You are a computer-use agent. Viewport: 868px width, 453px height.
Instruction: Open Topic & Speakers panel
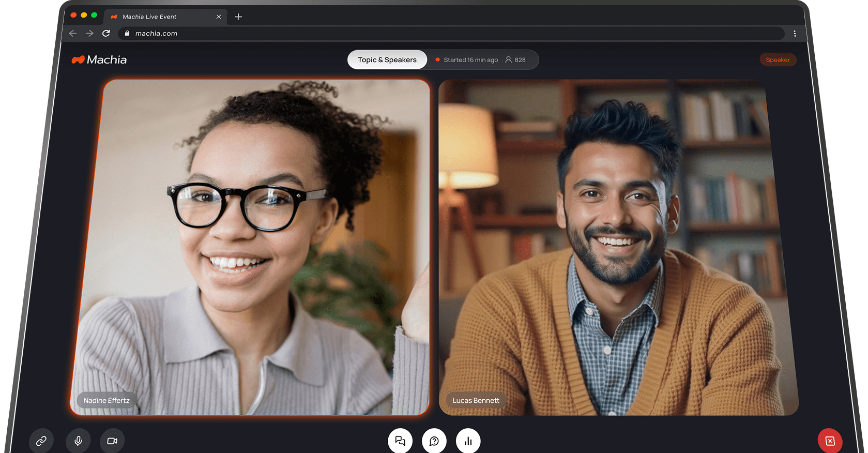pyautogui.click(x=387, y=59)
